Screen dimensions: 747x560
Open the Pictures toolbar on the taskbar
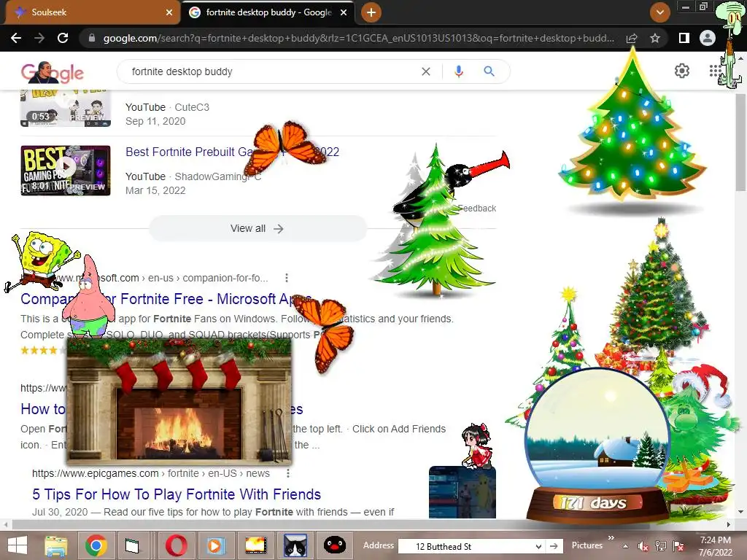(x=587, y=545)
